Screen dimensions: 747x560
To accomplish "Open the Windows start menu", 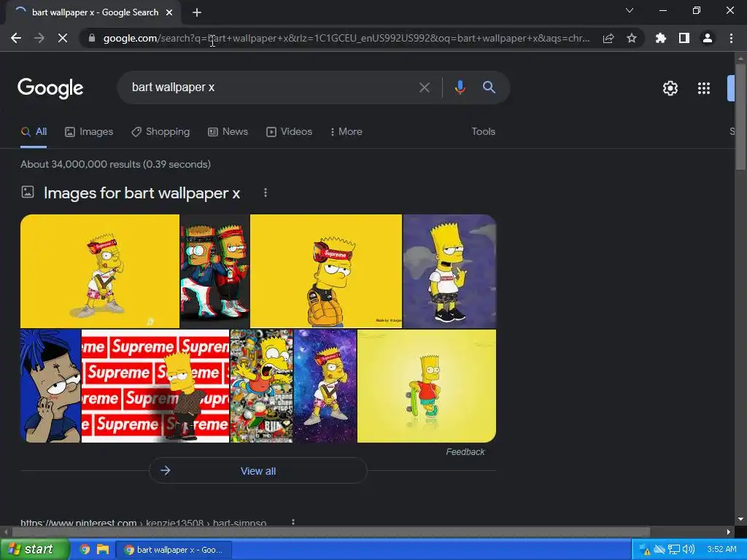I will tap(35, 550).
